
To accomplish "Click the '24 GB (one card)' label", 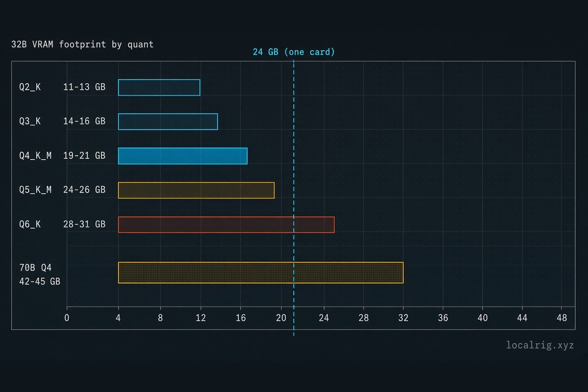I will point(294,52).
